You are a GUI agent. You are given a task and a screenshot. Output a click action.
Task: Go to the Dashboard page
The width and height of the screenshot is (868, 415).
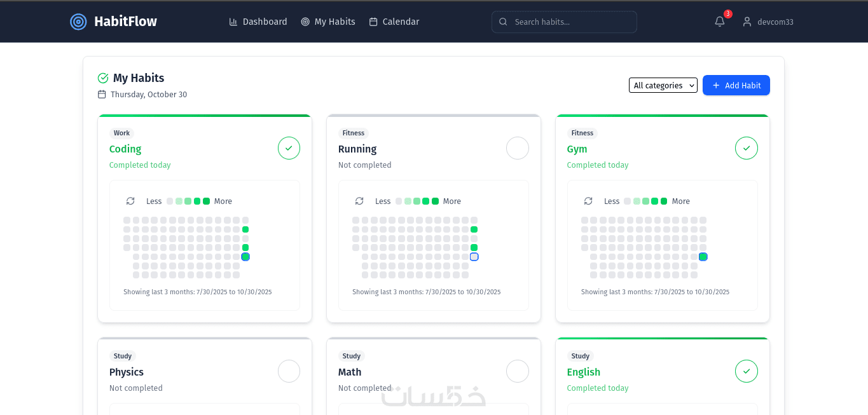tap(258, 22)
